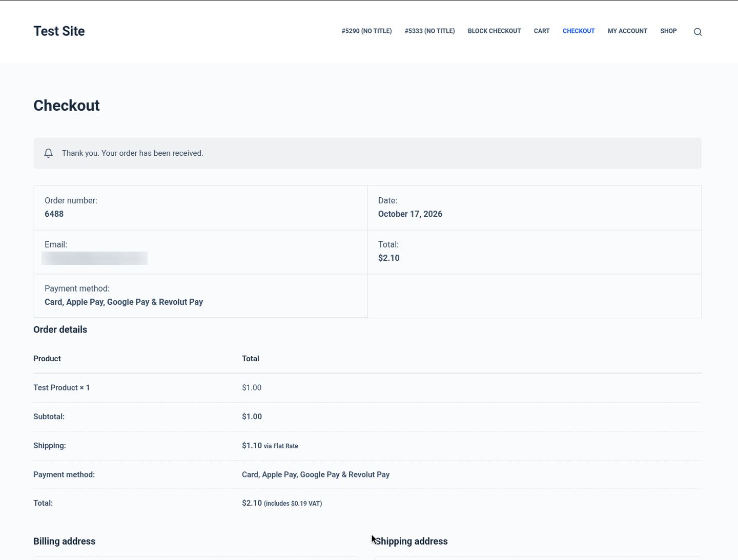Click the Order details heading

[x=60, y=330]
